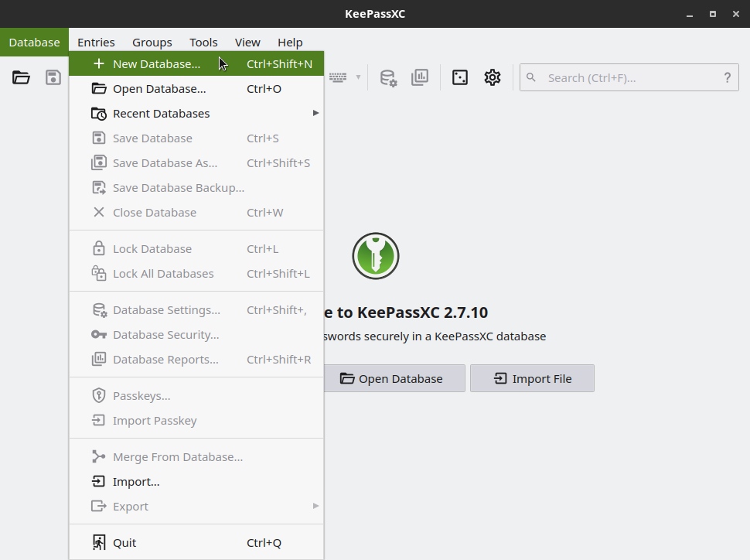Expand the Export submenu
This screenshot has width=750, height=560.
pos(196,507)
